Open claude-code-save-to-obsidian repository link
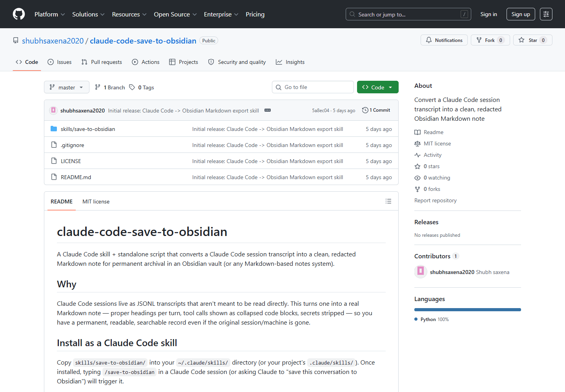 pos(143,41)
